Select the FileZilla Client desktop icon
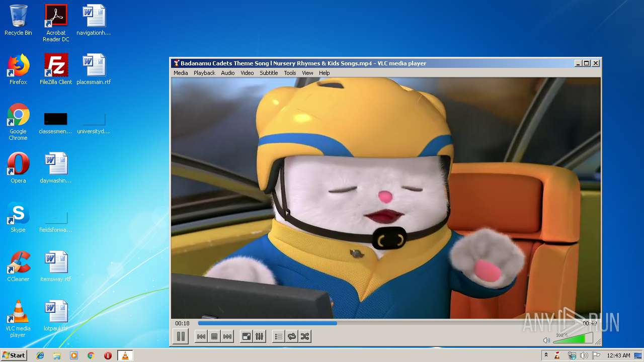644x362 pixels. [x=56, y=69]
